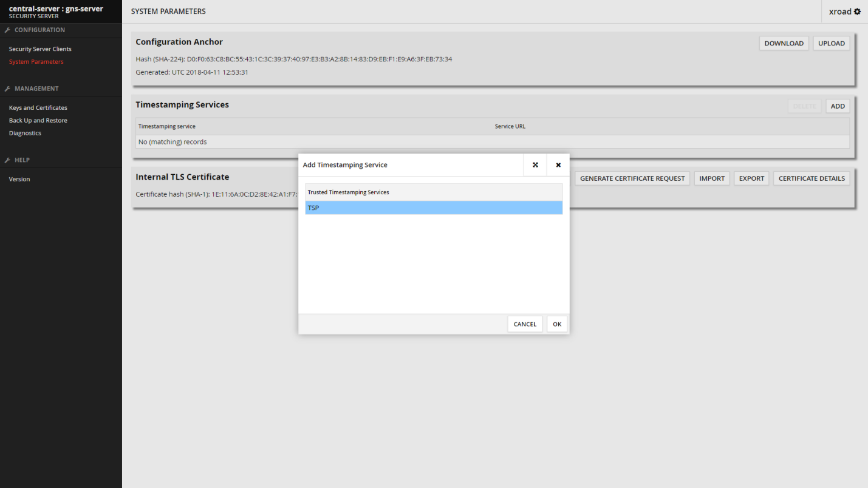Screen dimensions: 868x488
Task: Open internal TLS CERTIFICATE DETAILS
Action: point(811,178)
